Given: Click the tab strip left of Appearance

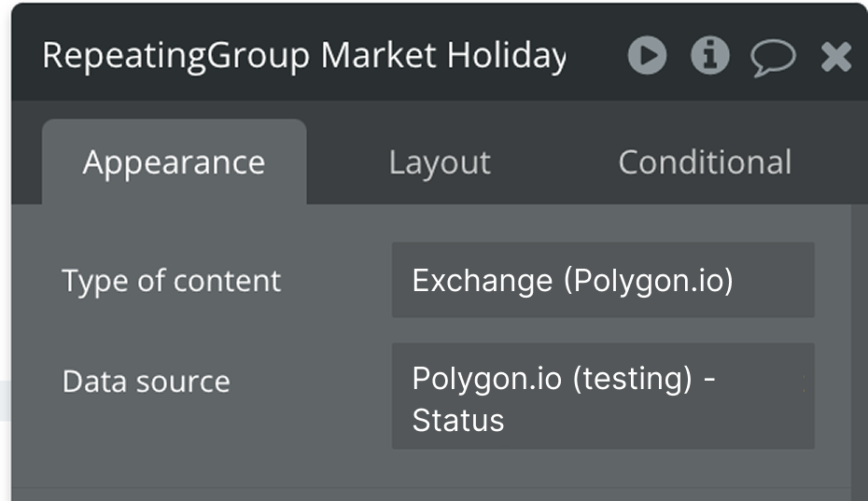Looking at the screenshot, I should click(x=26, y=162).
